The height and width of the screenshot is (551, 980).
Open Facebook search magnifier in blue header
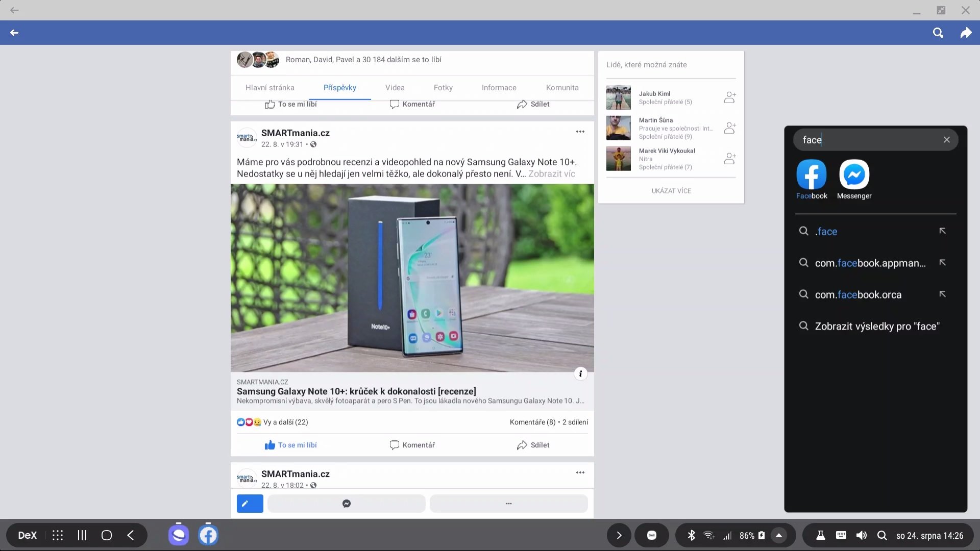pos(938,33)
